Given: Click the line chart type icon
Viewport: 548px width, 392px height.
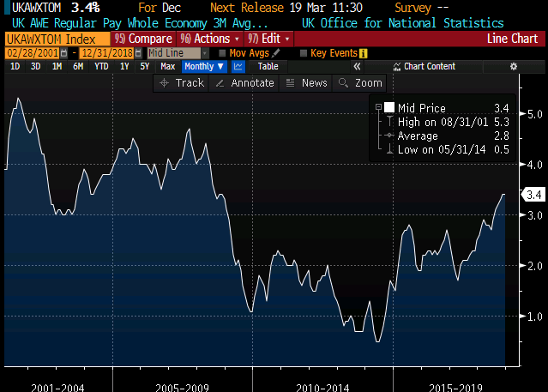Looking at the screenshot, I should (x=238, y=66).
